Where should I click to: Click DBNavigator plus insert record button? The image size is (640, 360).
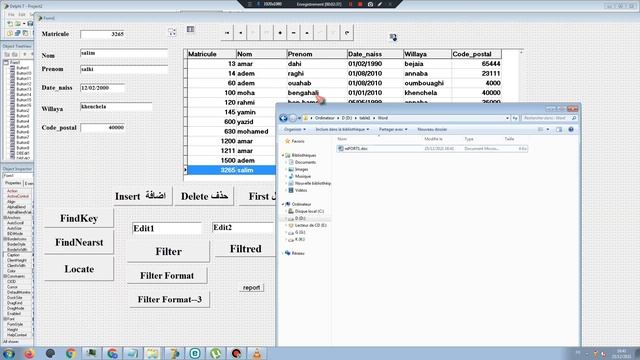tap(280, 33)
